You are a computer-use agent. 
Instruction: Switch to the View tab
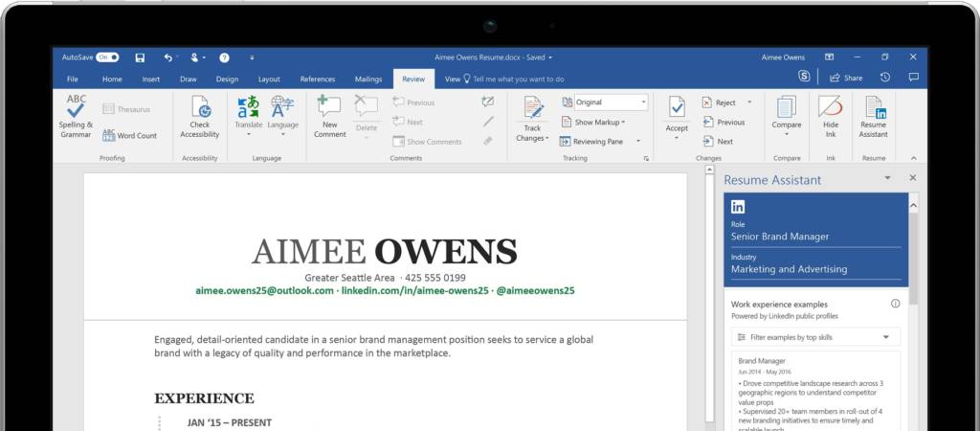coord(453,79)
